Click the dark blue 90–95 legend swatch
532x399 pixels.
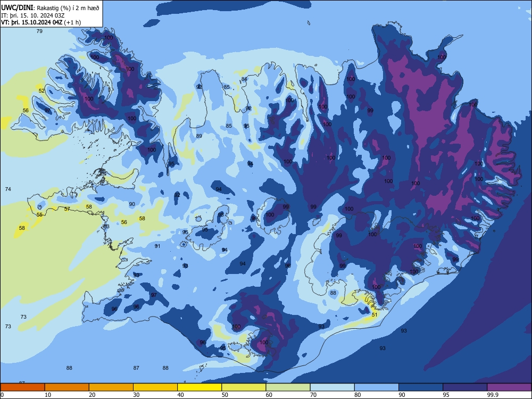coord(421,387)
